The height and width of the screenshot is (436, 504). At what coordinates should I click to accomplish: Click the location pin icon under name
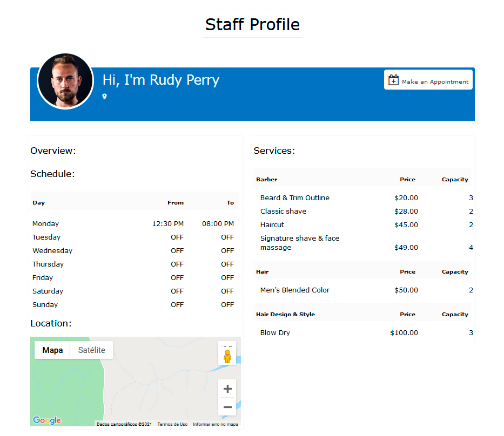coord(105,97)
